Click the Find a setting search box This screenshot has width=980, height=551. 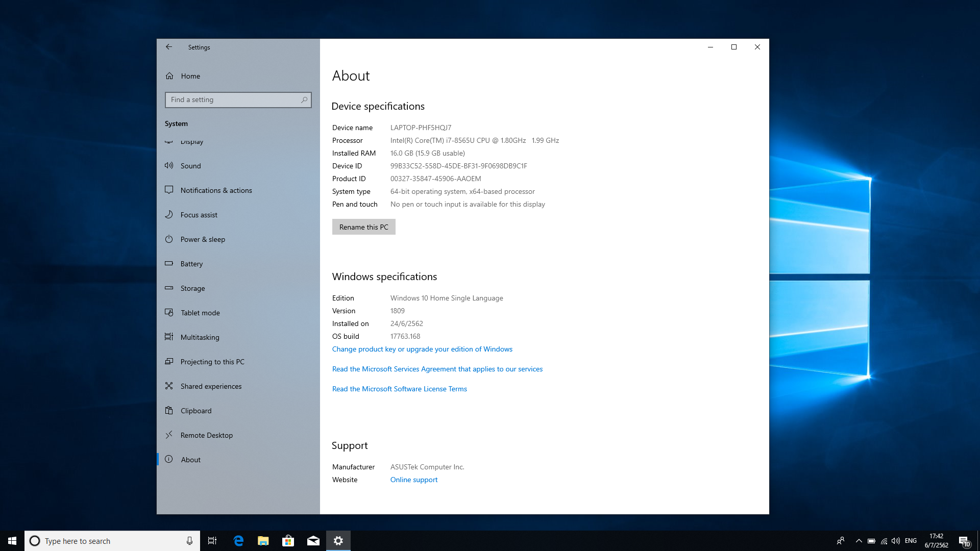pos(238,100)
